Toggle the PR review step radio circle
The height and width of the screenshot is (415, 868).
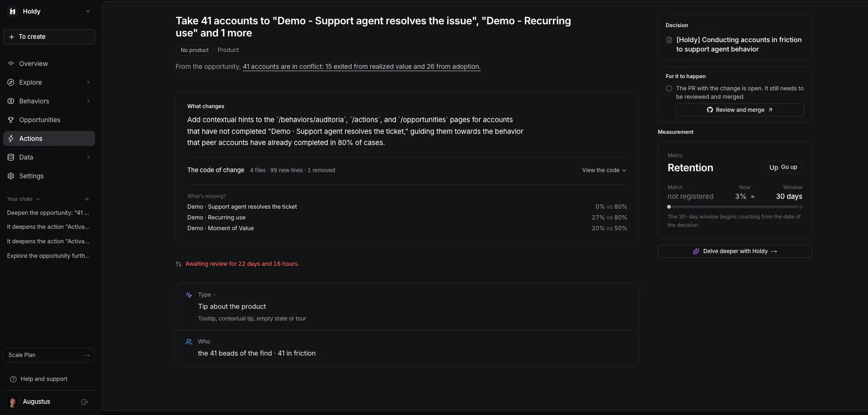click(669, 88)
